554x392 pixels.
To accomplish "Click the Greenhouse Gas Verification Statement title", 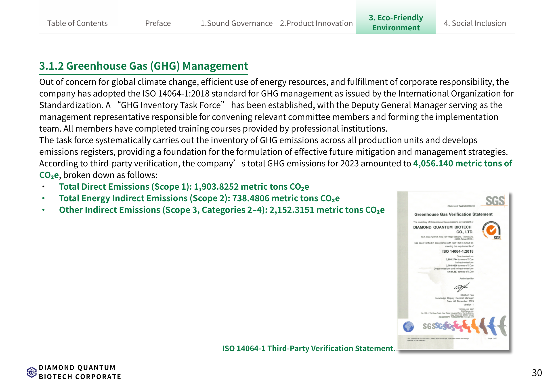I will (x=453, y=214).
